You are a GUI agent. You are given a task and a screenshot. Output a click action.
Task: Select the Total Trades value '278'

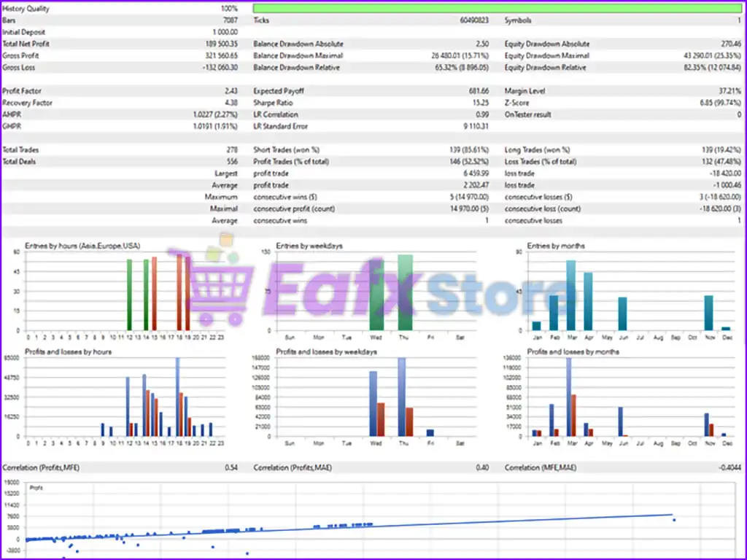232,150
